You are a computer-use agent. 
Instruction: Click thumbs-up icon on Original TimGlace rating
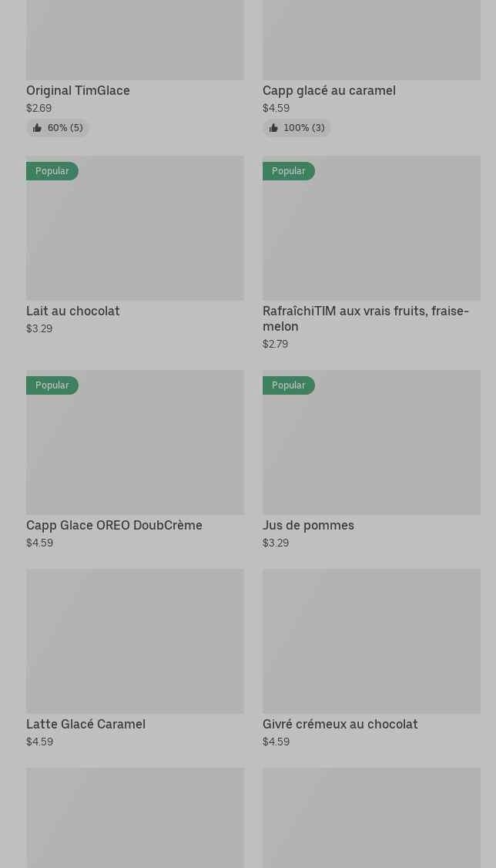[x=37, y=128]
